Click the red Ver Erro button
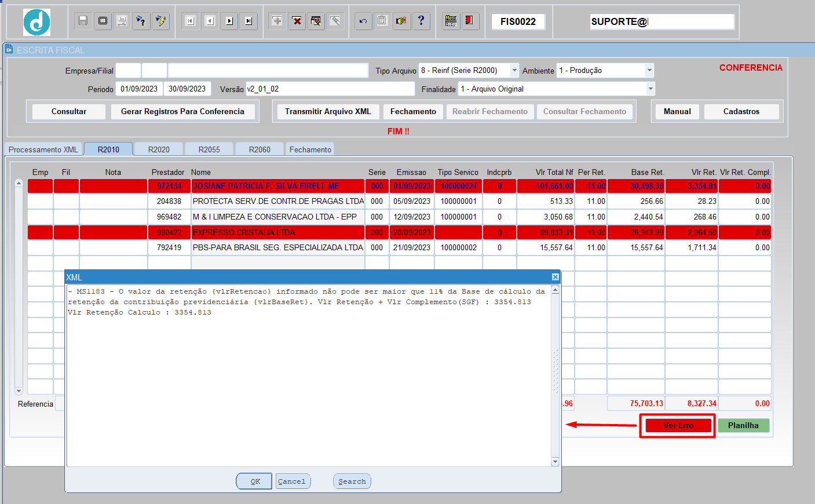 click(x=678, y=425)
